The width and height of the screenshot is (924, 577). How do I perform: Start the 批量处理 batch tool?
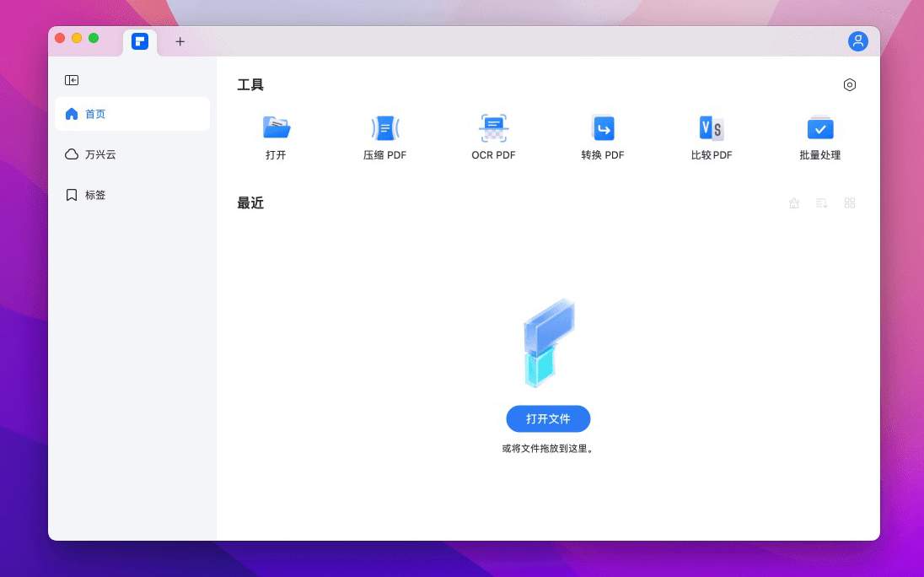[x=820, y=128]
